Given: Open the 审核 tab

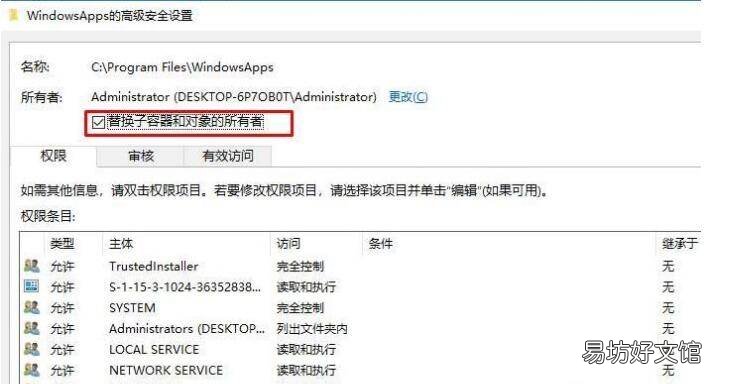Looking at the screenshot, I should pos(141,156).
